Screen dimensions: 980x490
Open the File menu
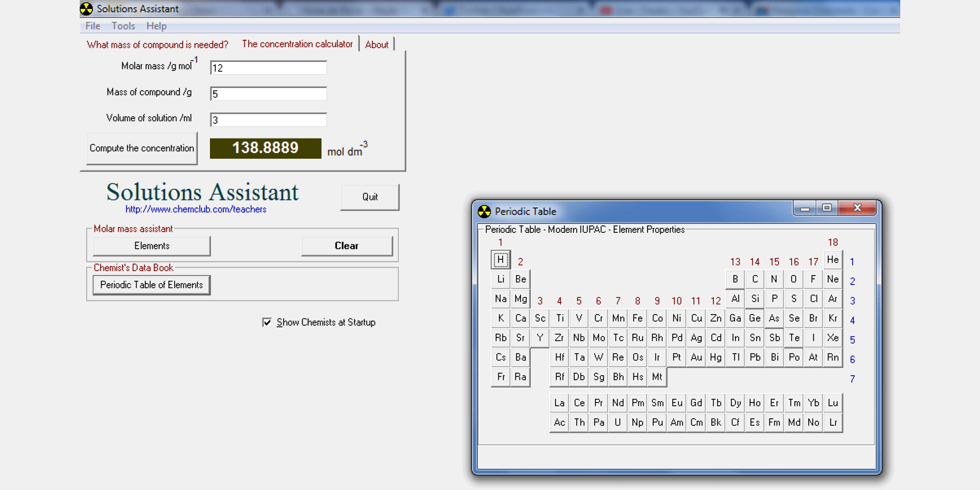click(x=93, y=26)
